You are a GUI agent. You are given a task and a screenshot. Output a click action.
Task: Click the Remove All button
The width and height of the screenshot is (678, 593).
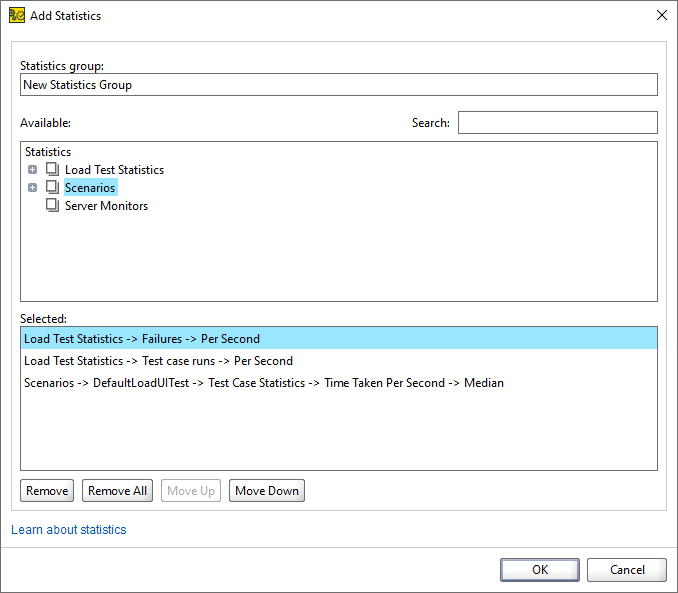point(118,490)
